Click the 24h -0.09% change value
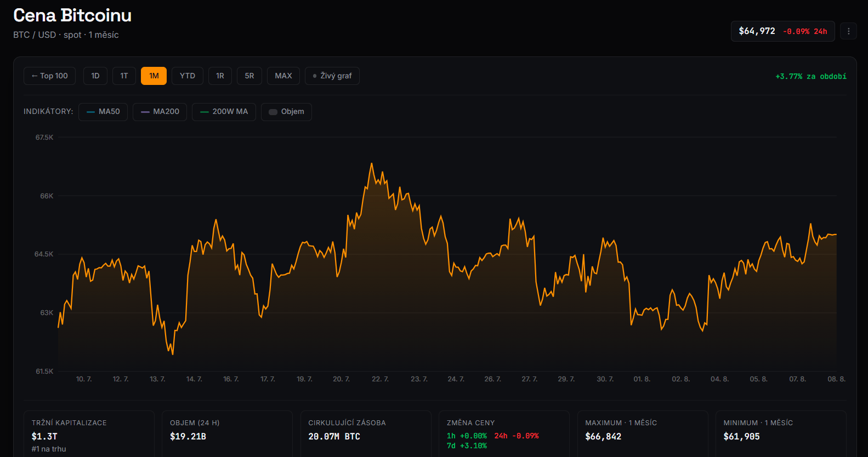 tap(517, 436)
